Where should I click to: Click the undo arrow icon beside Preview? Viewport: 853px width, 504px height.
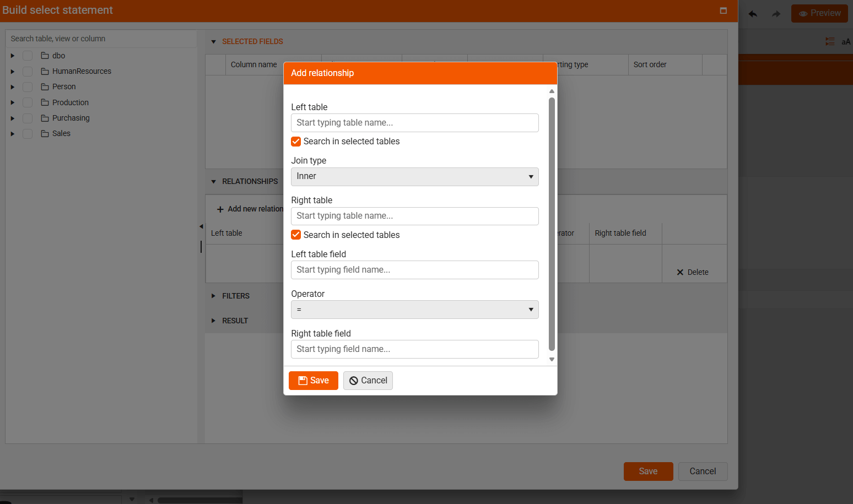click(753, 14)
